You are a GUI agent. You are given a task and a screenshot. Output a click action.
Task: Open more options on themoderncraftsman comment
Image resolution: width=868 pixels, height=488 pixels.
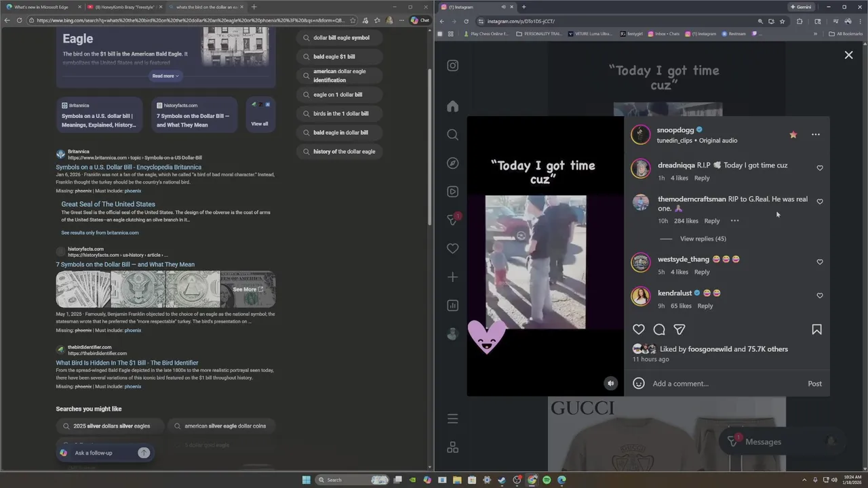click(x=734, y=221)
